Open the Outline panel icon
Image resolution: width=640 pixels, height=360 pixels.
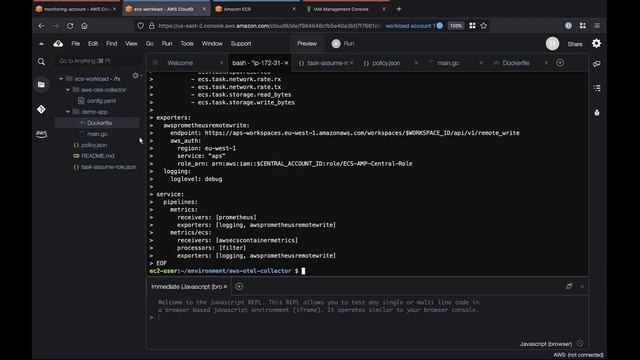[x=597, y=88]
